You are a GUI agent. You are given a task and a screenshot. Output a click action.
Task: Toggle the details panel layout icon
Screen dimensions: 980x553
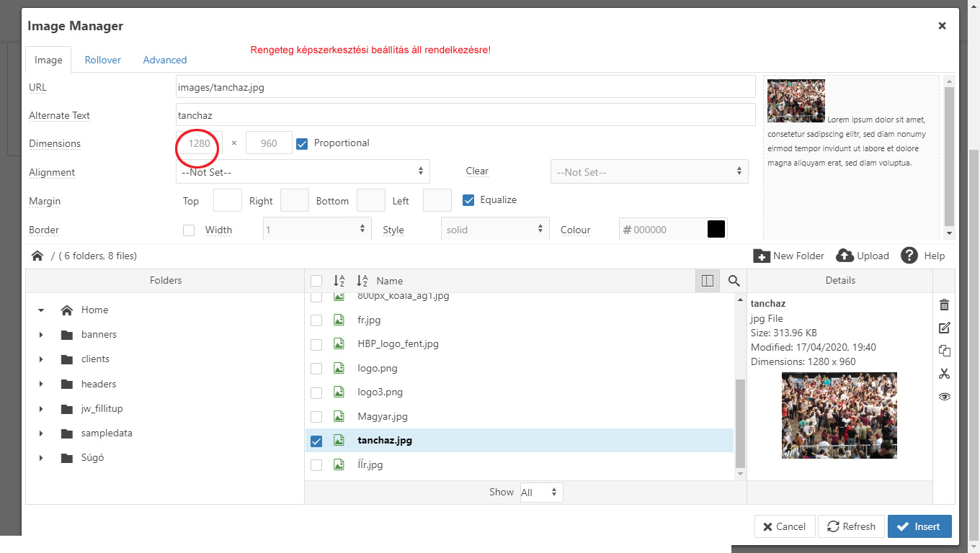pos(707,281)
